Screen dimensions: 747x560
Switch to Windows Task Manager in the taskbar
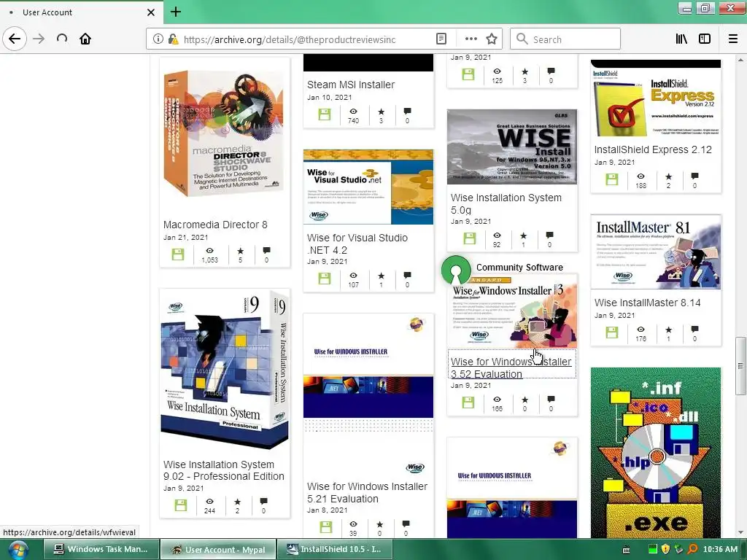click(100, 549)
